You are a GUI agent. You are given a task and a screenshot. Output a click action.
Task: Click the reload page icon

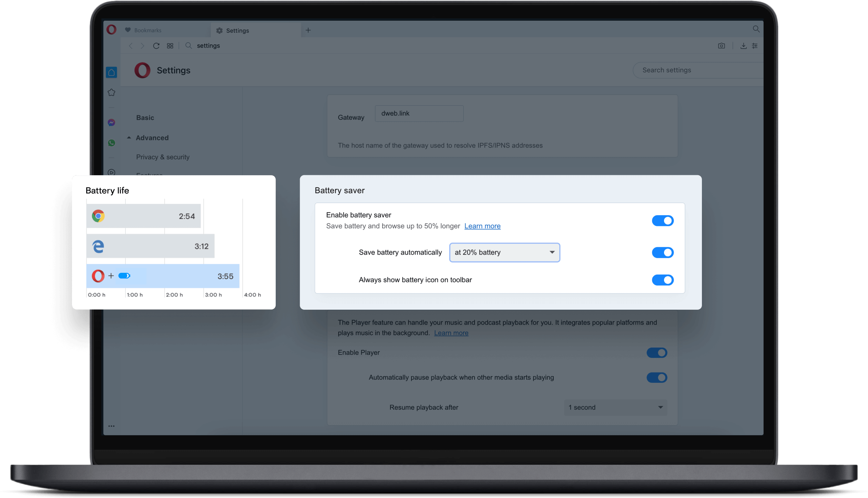[x=156, y=46]
